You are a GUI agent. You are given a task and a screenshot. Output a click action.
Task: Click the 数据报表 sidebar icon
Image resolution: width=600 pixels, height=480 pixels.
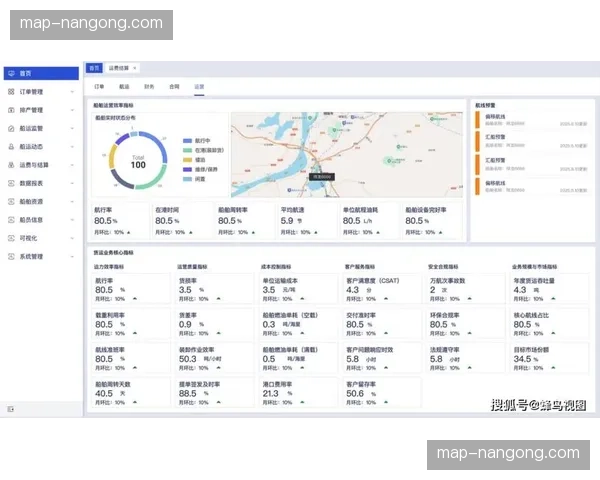pyautogui.click(x=11, y=183)
